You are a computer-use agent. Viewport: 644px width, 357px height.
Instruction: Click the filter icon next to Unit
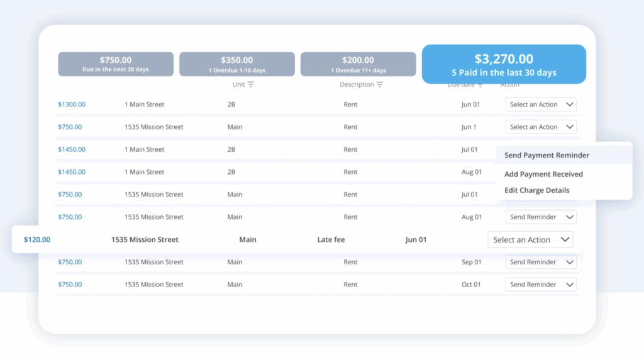pyautogui.click(x=251, y=84)
